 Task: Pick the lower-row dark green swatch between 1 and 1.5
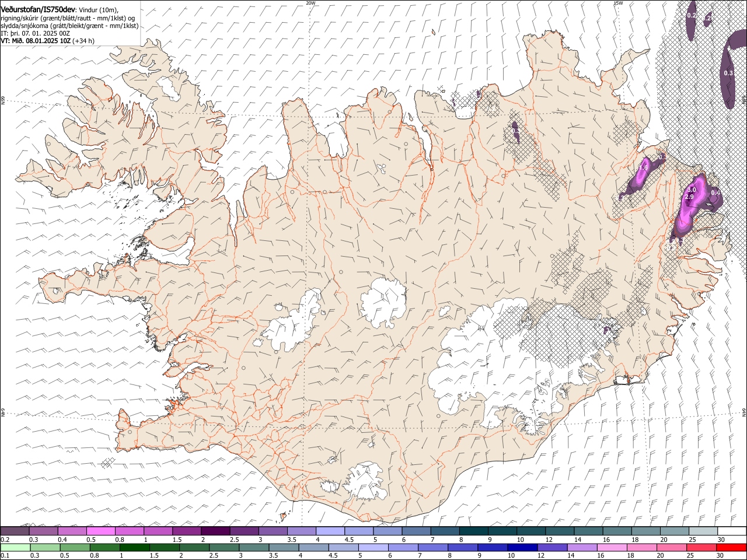(x=134, y=547)
